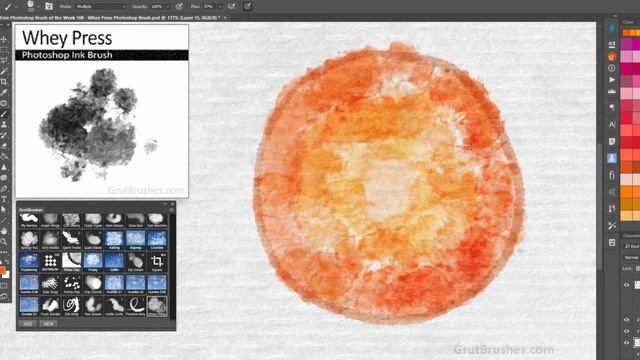Open the Flow slider dropdown arrow
The width and height of the screenshot is (640, 360).
point(220,7)
